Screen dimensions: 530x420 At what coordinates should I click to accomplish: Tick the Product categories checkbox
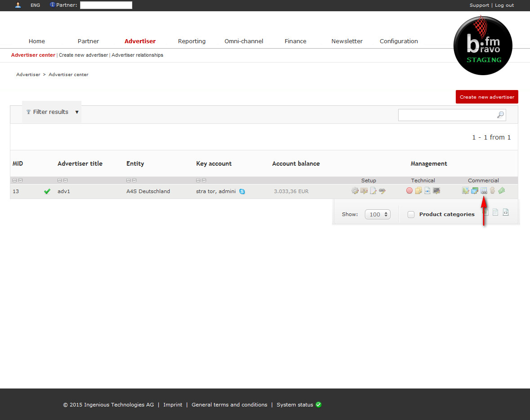[x=411, y=214]
